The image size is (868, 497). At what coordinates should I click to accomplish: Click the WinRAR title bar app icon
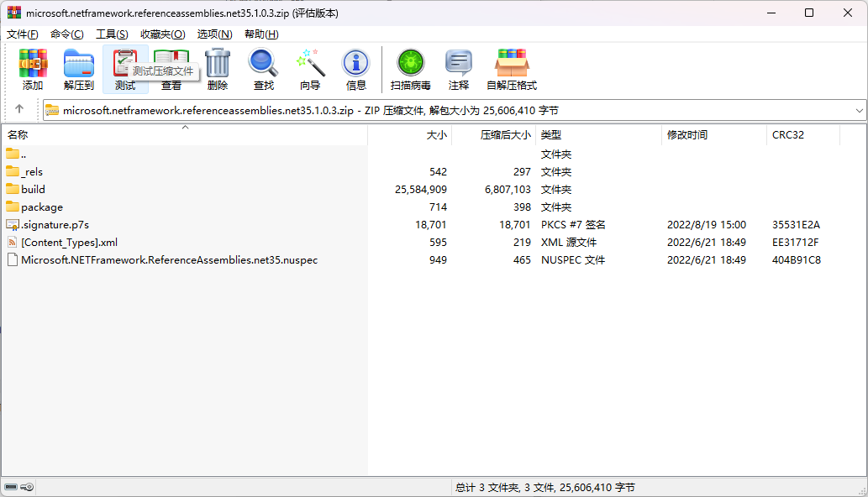[x=13, y=13]
